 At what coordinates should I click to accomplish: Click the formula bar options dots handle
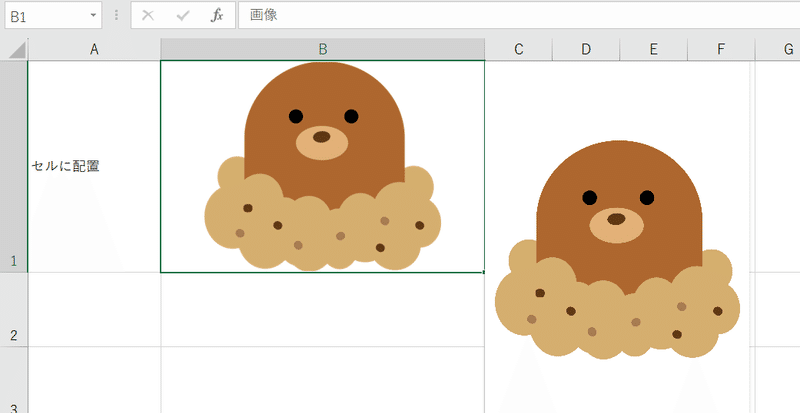click(116, 16)
